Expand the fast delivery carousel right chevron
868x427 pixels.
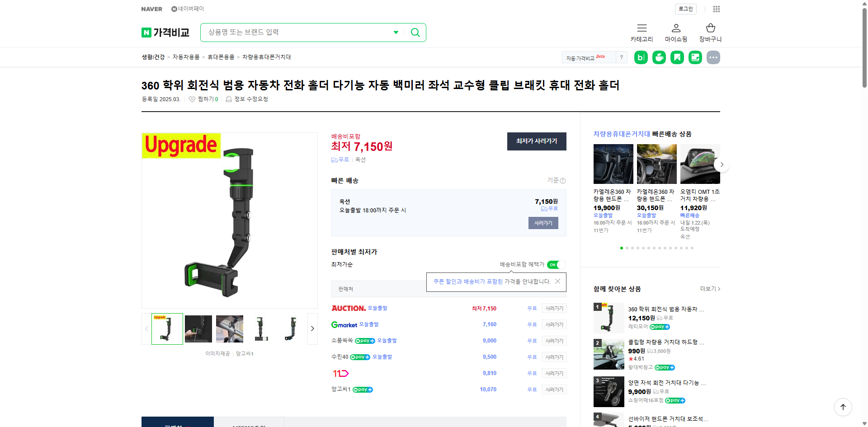tap(722, 164)
